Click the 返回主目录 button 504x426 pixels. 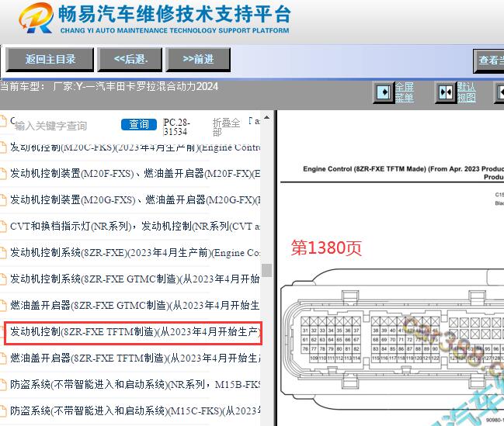50,60
